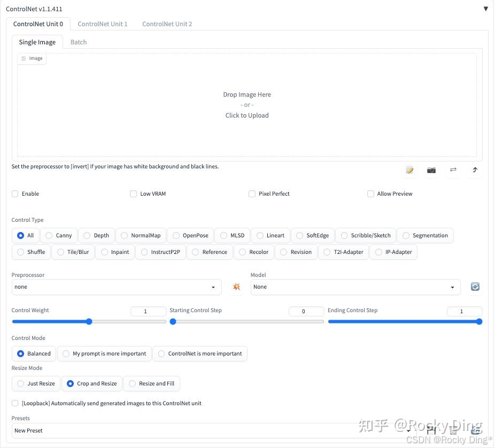Mirror webcam using the swap arrows icon
This screenshot has width=495, height=448.
click(453, 170)
